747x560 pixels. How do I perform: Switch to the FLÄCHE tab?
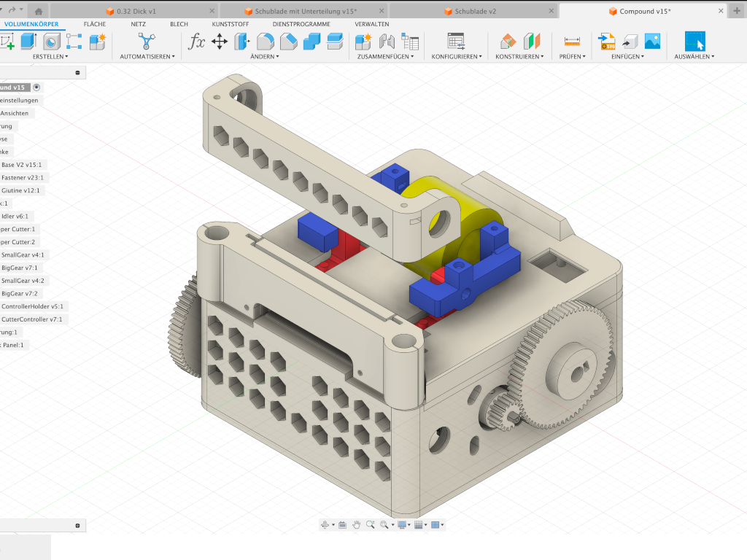(95, 24)
